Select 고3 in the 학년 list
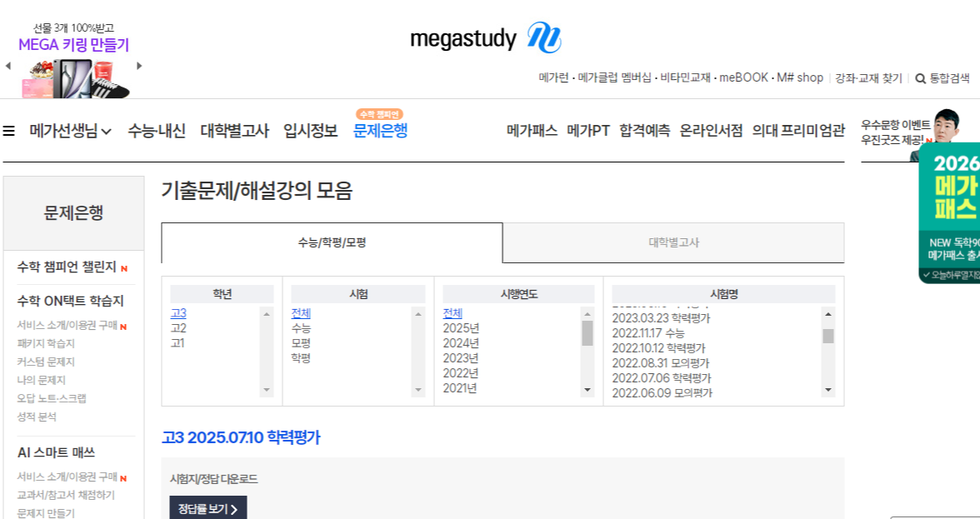The height and width of the screenshot is (519, 980). (x=178, y=313)
